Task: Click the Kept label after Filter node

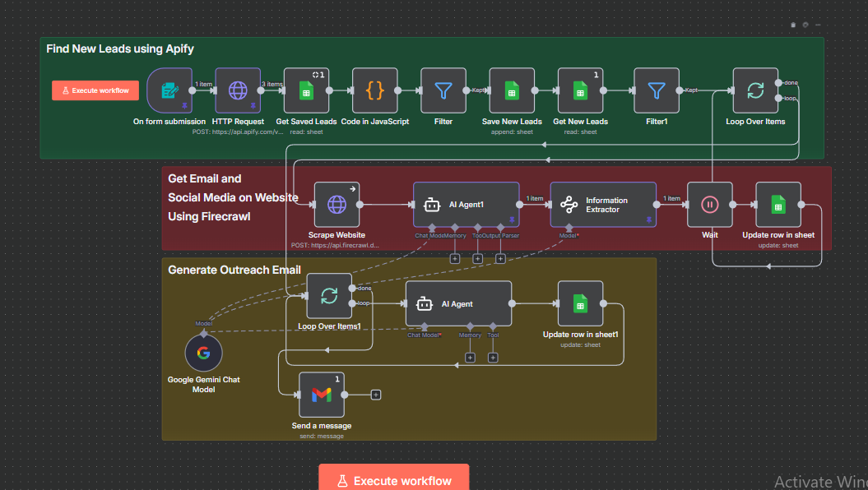Action: pyautogui.click(x=478, y=90)
